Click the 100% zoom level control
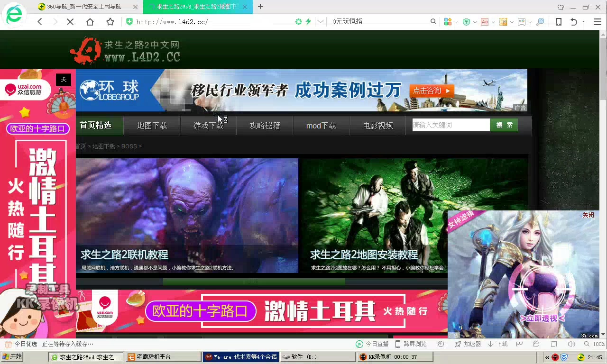 pos(595,344)
